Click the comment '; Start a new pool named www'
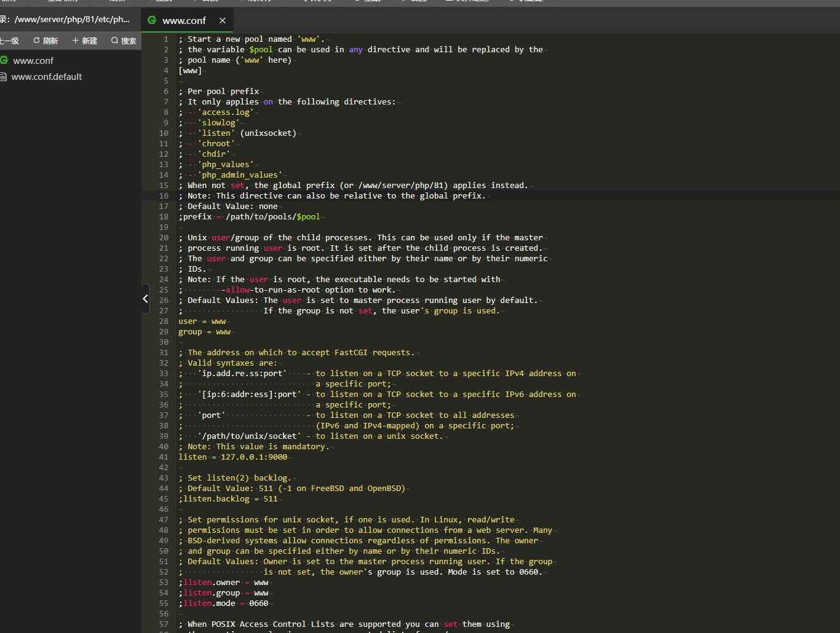Image resolution: width=840 pixels, height=633 pixels. pyautogui.click(x=252, y=39)
